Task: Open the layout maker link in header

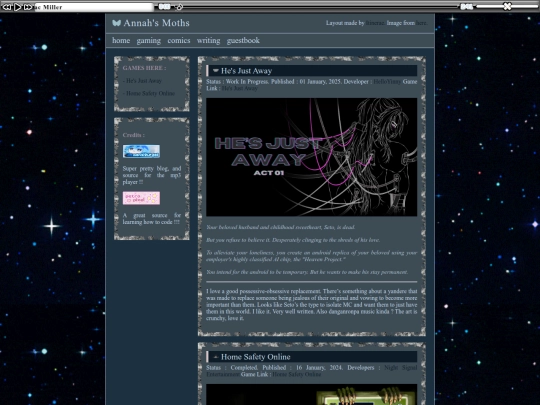Action: point(375,23)
